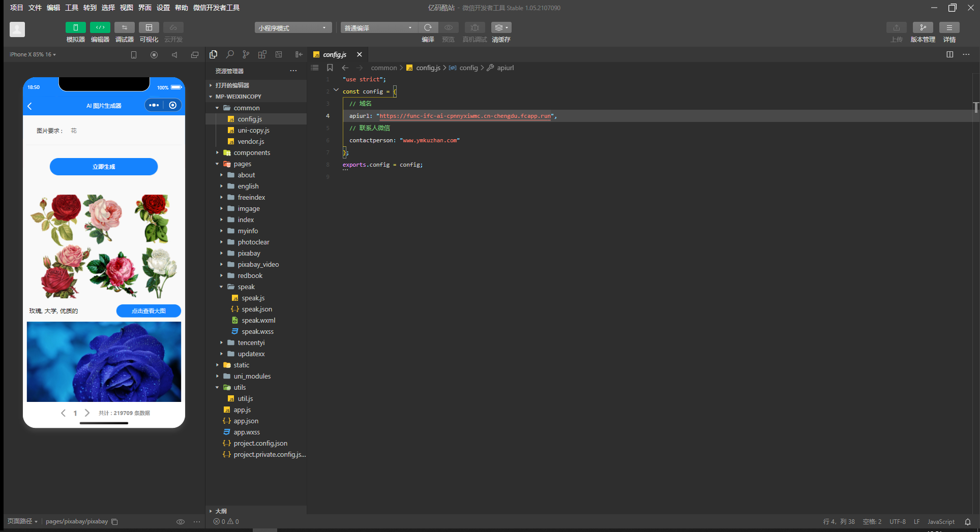Open the Mini Program mode dropdown
The height and width of the screenshot is (532, 980).
tap(293, 28)
